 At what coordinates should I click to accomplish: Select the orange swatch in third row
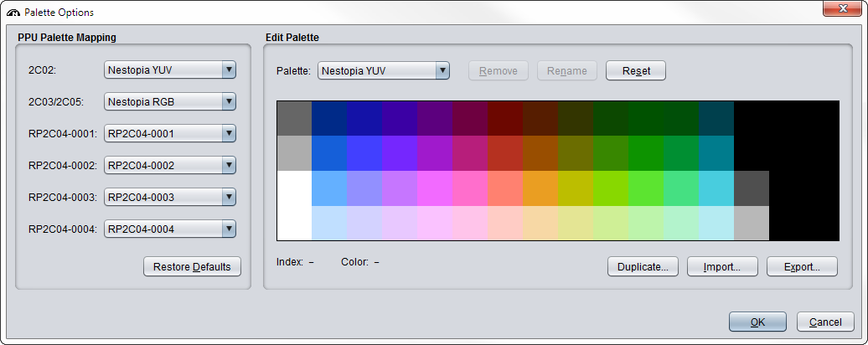coord(540,188)
